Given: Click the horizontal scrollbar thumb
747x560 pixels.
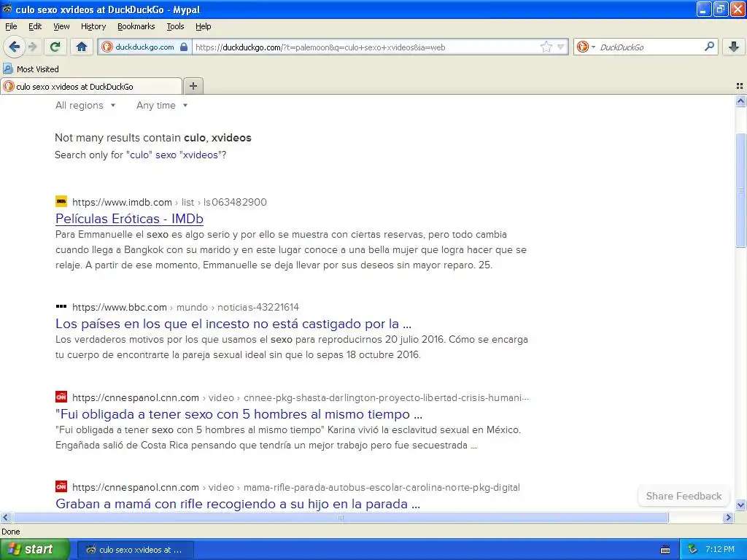Looking at the screenshot, I should coord(341,517).
